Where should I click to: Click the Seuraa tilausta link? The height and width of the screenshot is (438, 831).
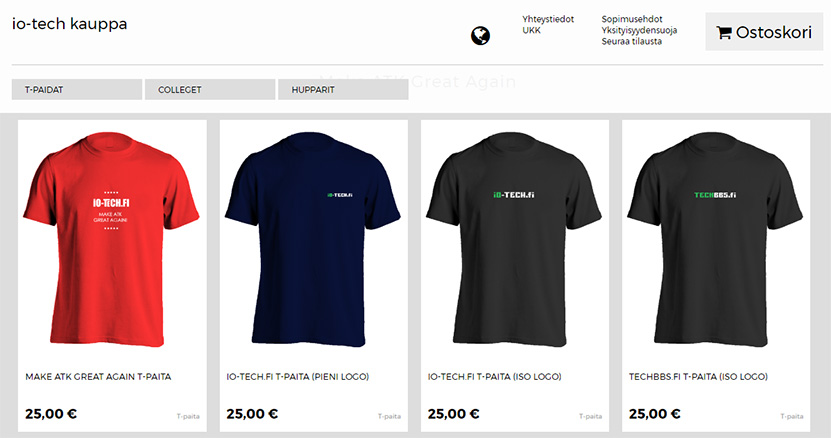click(631, 41)
